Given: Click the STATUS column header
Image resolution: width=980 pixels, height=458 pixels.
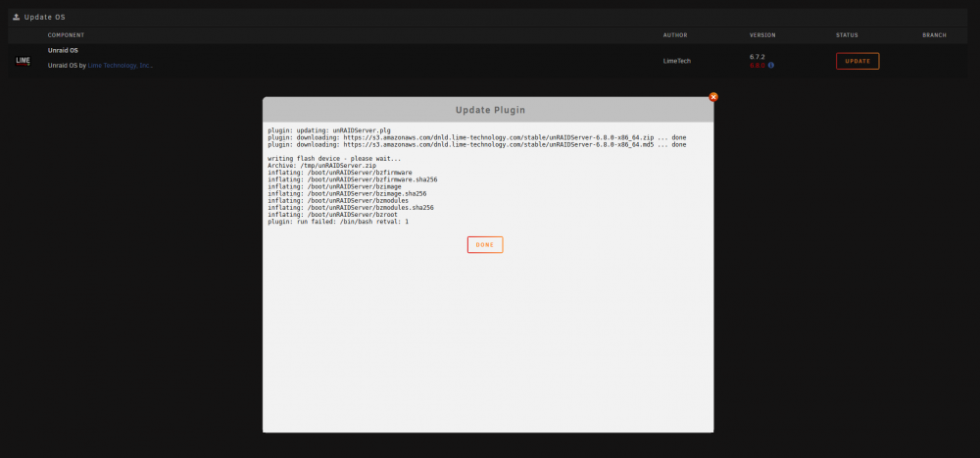Looking at the screenshot, I should 847,35.
